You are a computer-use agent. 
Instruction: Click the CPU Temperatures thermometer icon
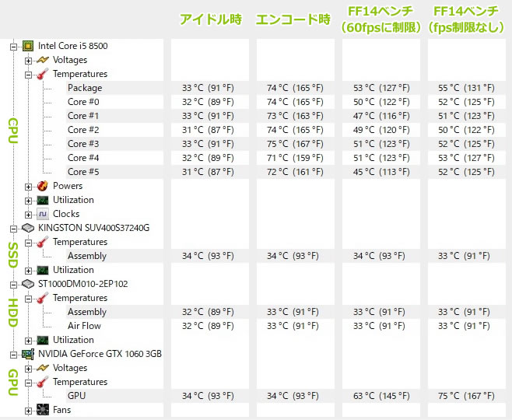point(43,74)
